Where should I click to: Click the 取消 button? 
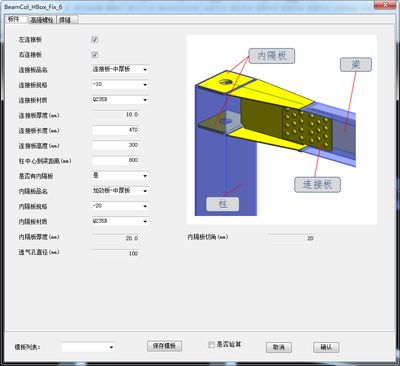coord(279,347)
